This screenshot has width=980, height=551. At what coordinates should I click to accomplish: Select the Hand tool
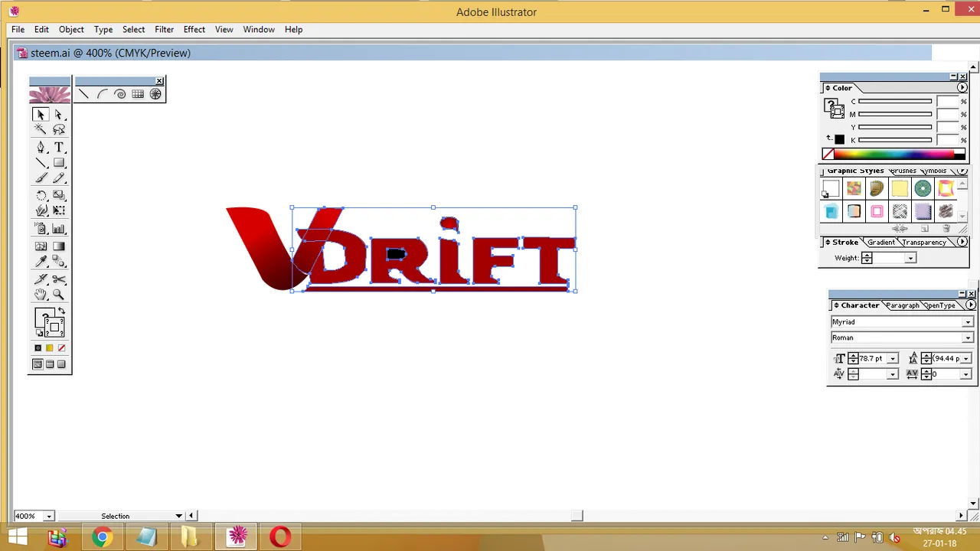(41, 295)
